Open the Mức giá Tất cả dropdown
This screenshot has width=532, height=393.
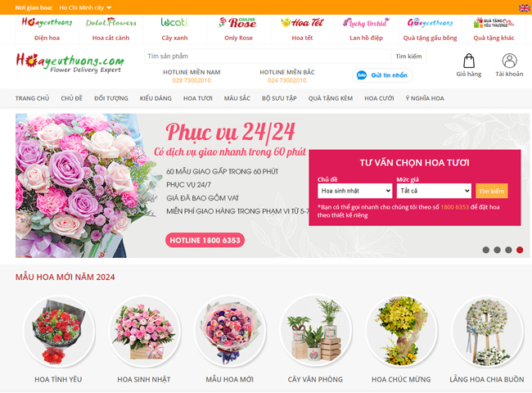tap(434, 191)
